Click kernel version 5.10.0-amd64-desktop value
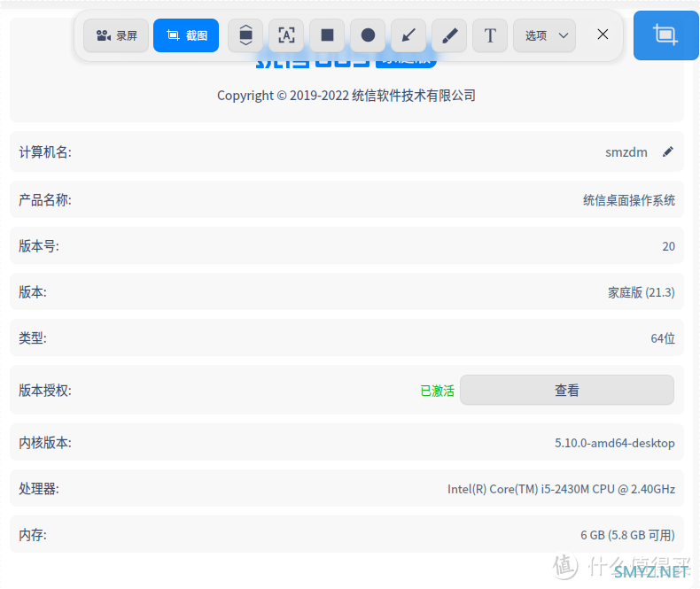The height and width of the screenshot is (589, 700). [614, 443]
